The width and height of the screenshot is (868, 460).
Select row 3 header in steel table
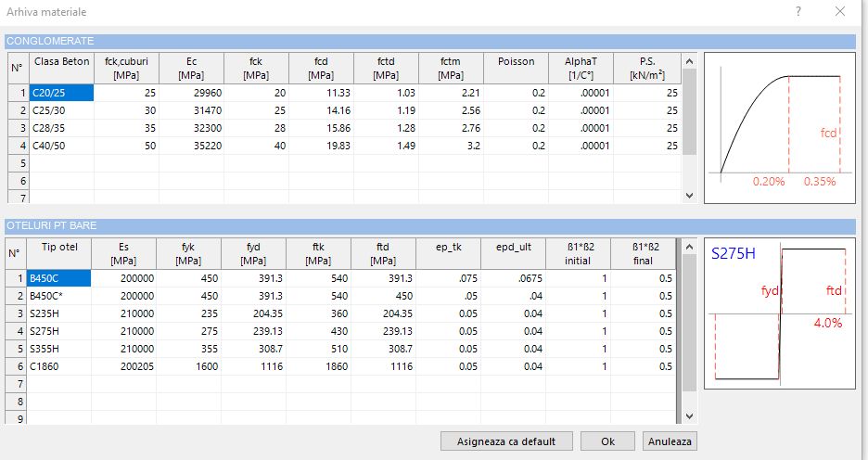coord(16,313)
